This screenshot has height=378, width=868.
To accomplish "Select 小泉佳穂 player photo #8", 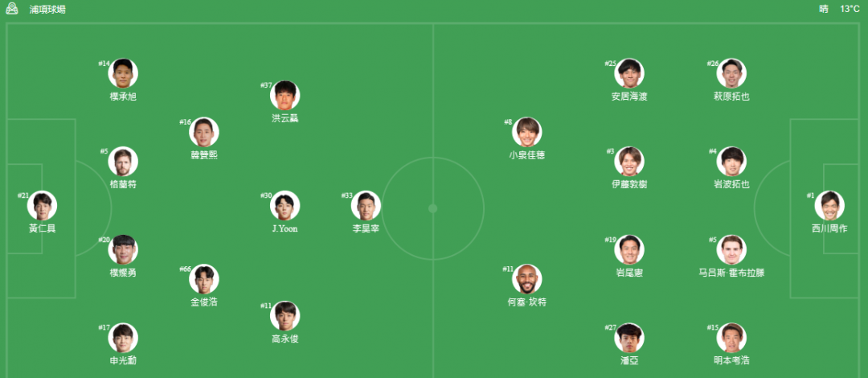I will tap(527, 132).
